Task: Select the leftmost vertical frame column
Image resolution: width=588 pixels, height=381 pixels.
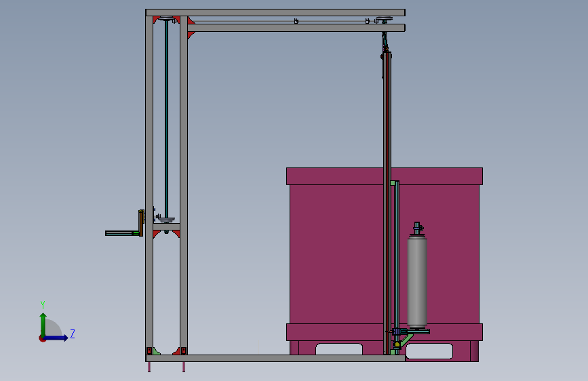Action: [x=149, y=185]
